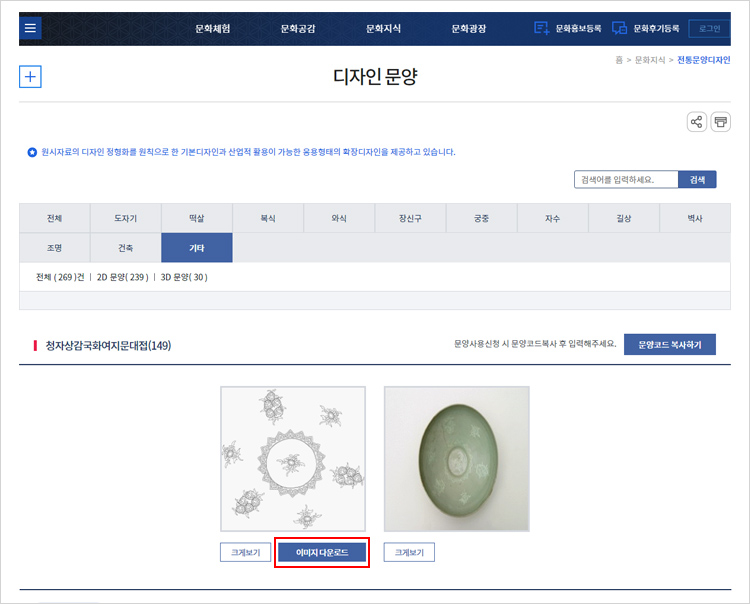750x604 pixels.
Task: Select the 건축 category tab
Action: pos(125,247)
